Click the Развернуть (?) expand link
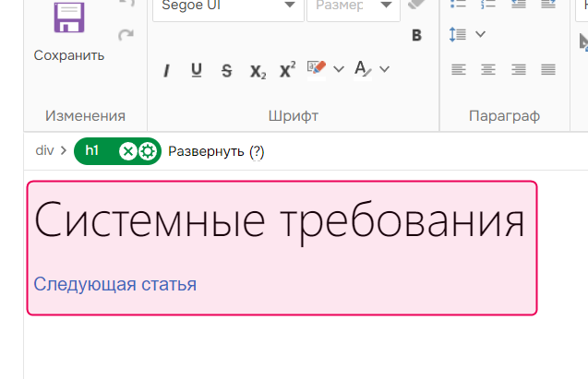588x379 pixels. (216, 151)
